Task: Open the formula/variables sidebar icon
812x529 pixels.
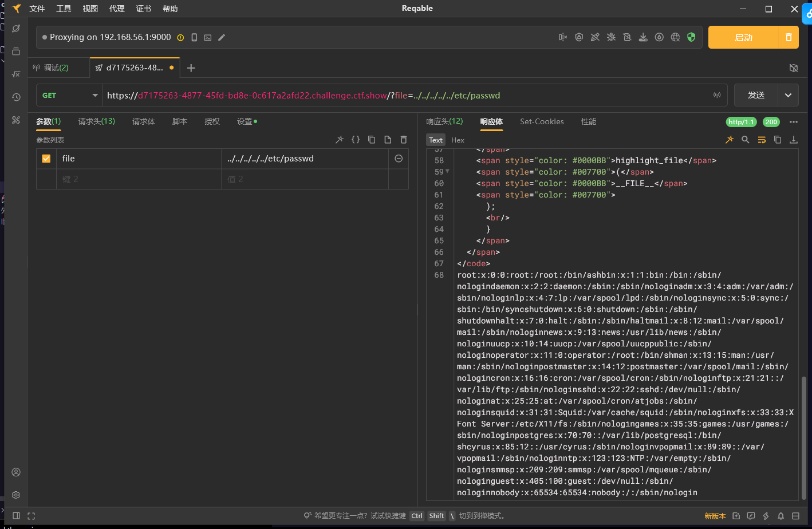Action: click(16, 74)
